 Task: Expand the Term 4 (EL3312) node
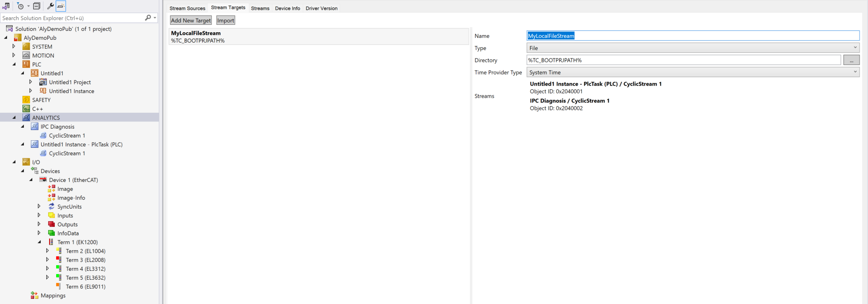pyautogui.click(x=47, y=269)
